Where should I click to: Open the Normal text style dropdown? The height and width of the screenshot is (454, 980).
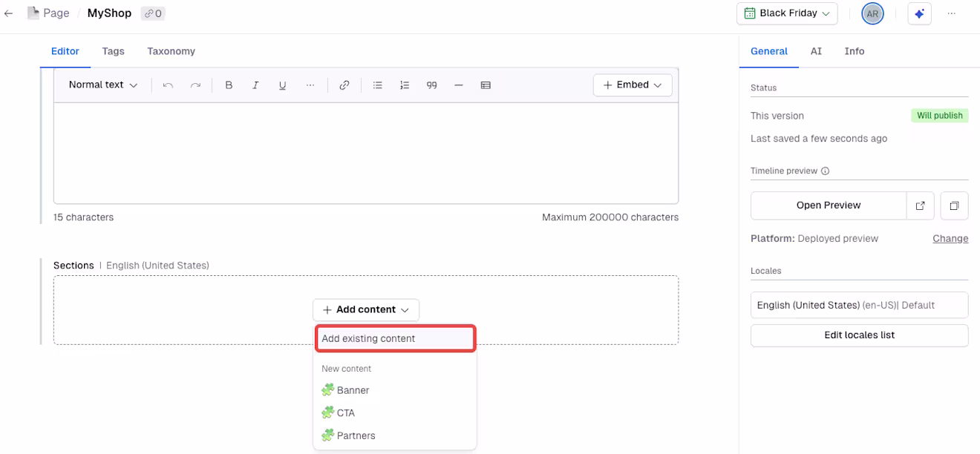(x=103, y=85)
